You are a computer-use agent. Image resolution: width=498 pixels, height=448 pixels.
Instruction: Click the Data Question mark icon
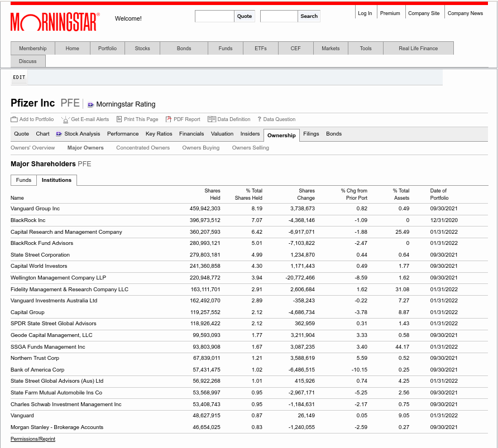point(260,119)
